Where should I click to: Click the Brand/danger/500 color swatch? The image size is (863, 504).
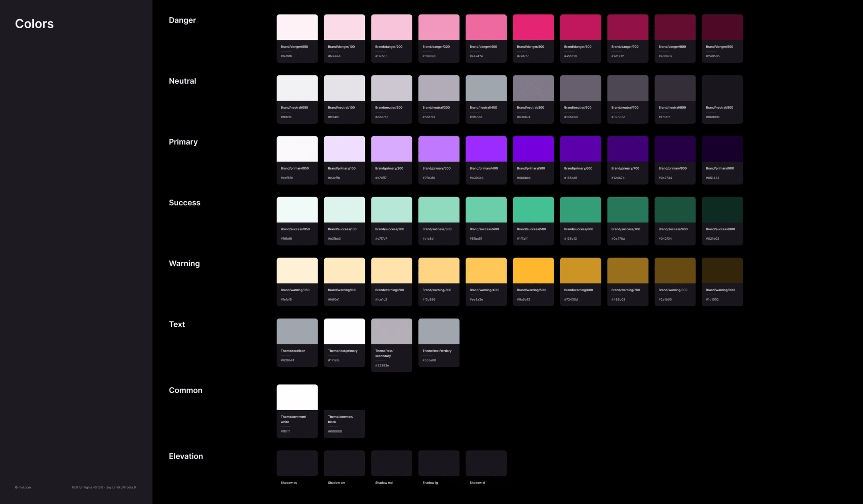[533, 27]
